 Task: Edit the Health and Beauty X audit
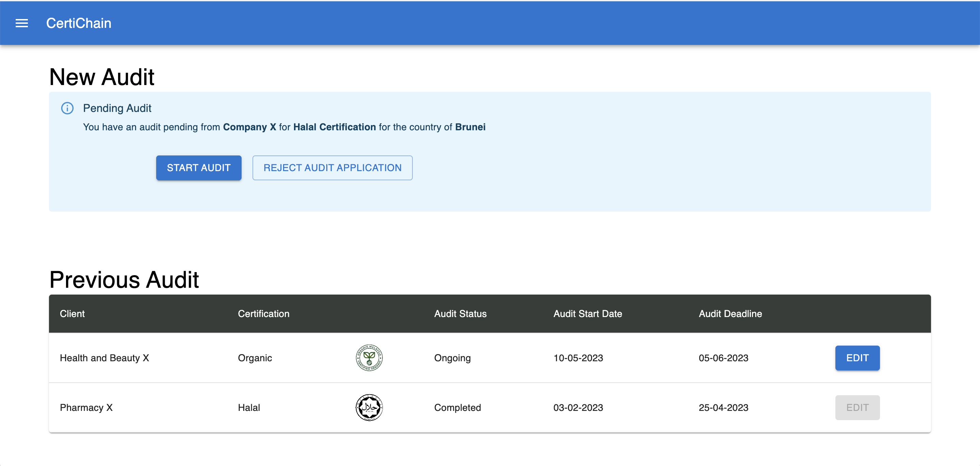[x=857, y=357]
